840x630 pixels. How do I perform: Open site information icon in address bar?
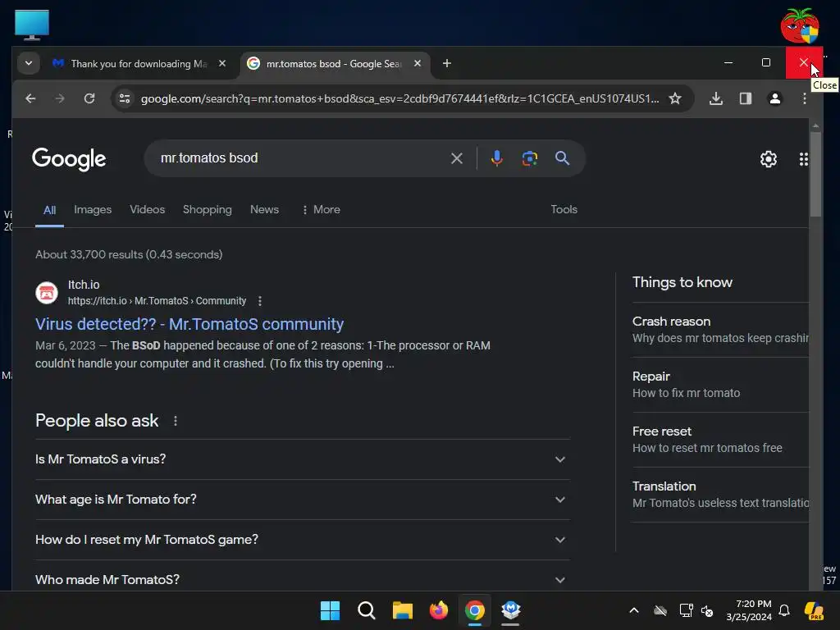[x=125, y=98]
